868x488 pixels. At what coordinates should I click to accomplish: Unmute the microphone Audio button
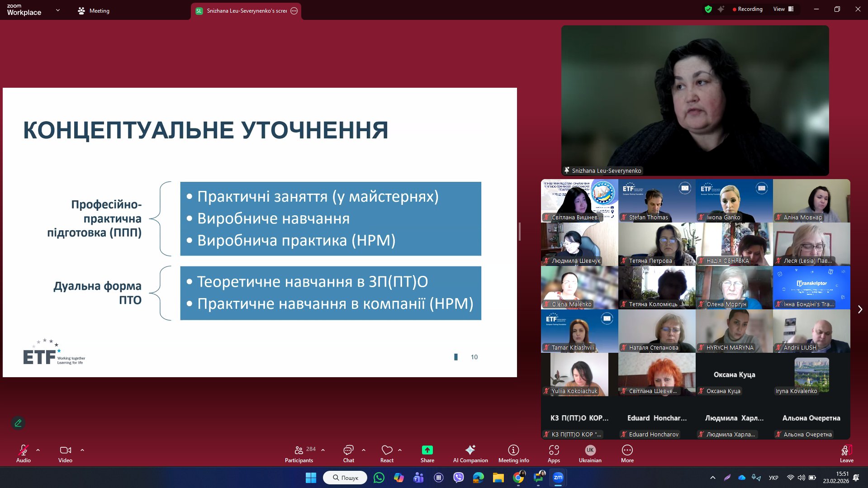pyautogui.click(x=24, y=453)
